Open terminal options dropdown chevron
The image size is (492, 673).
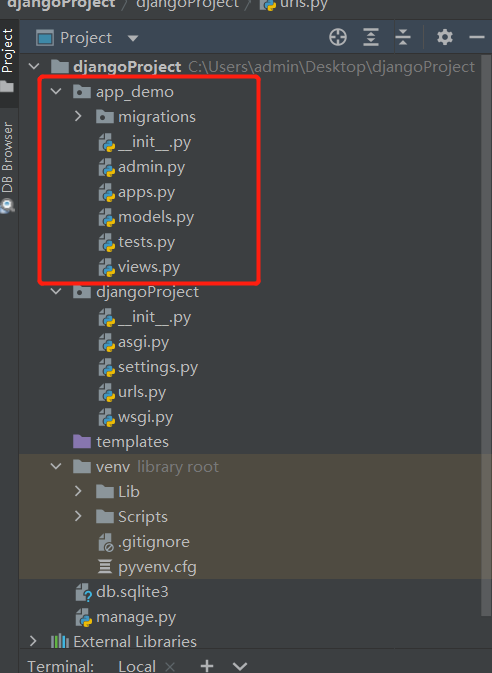click(240, 666)
